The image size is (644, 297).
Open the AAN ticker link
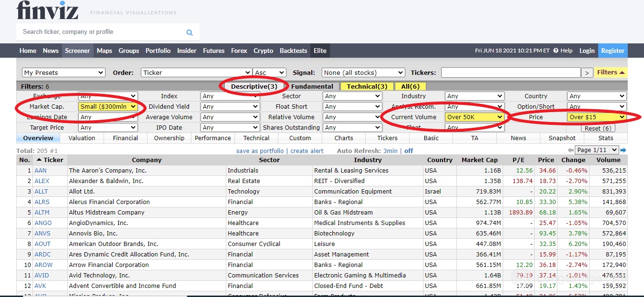(41, 171)
